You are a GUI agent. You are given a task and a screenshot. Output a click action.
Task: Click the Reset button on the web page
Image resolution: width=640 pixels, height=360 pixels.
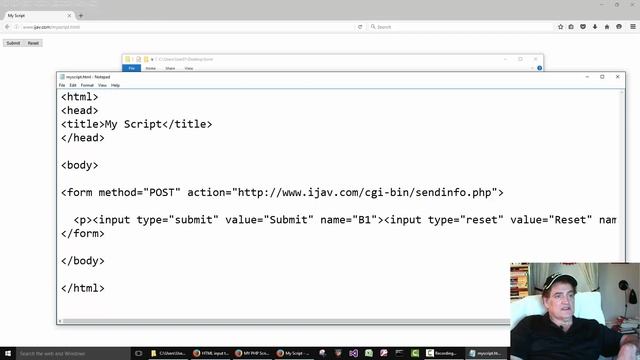tap(33, 43)
